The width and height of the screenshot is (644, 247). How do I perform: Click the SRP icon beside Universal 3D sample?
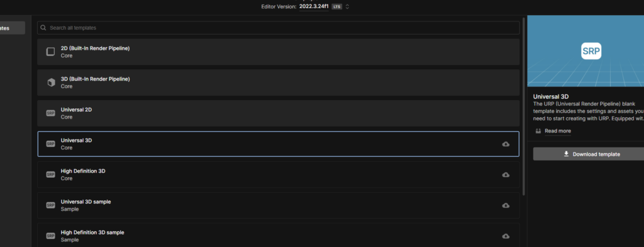click(50, 205)
